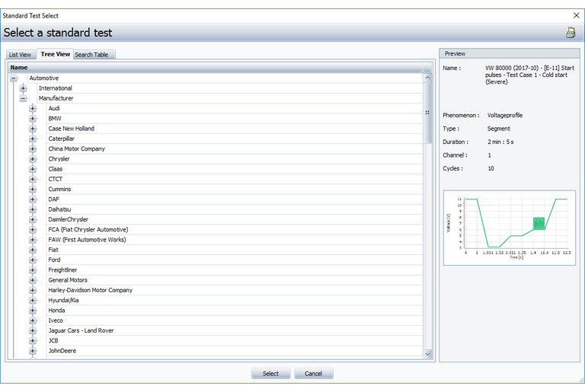Expand the Jaguar Cars - Land Rover node
The height and width of the screenshot is (392, 585).
pyautogui.click(x=33, y=330)
